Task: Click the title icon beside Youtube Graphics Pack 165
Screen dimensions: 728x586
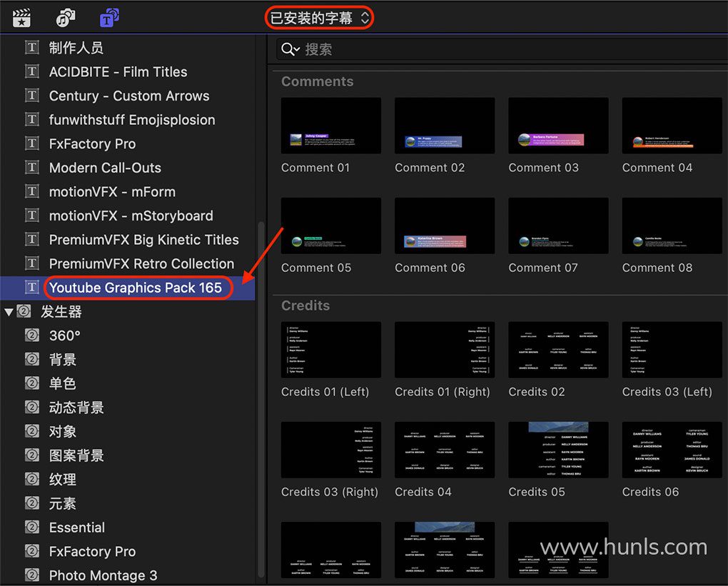Action: pyautogui.click(x=31, y=288)
